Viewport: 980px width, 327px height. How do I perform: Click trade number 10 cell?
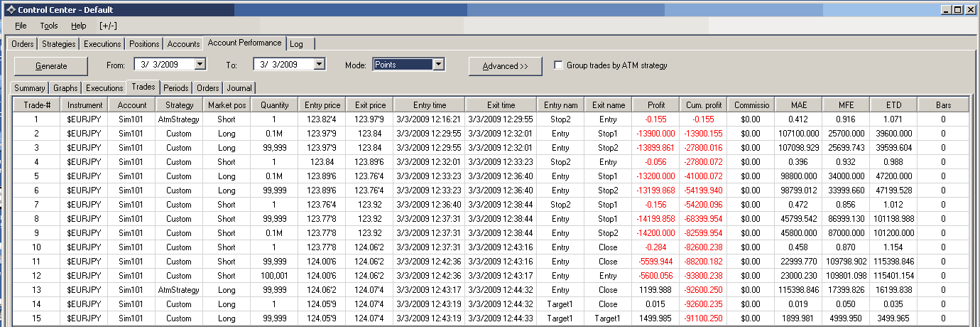pyautogui.click(x=37, y=247)
